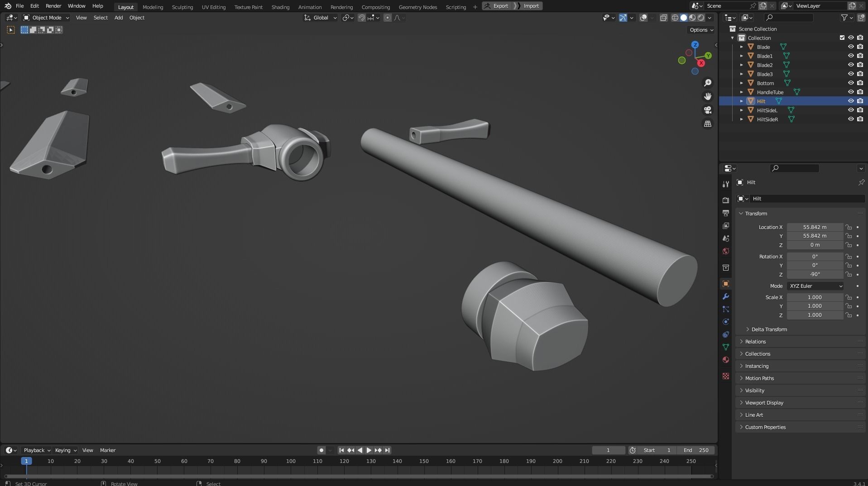Toggle camera view with the camera gizmo
Viewport: 868px width, 486px height.
tap(707, 110)
